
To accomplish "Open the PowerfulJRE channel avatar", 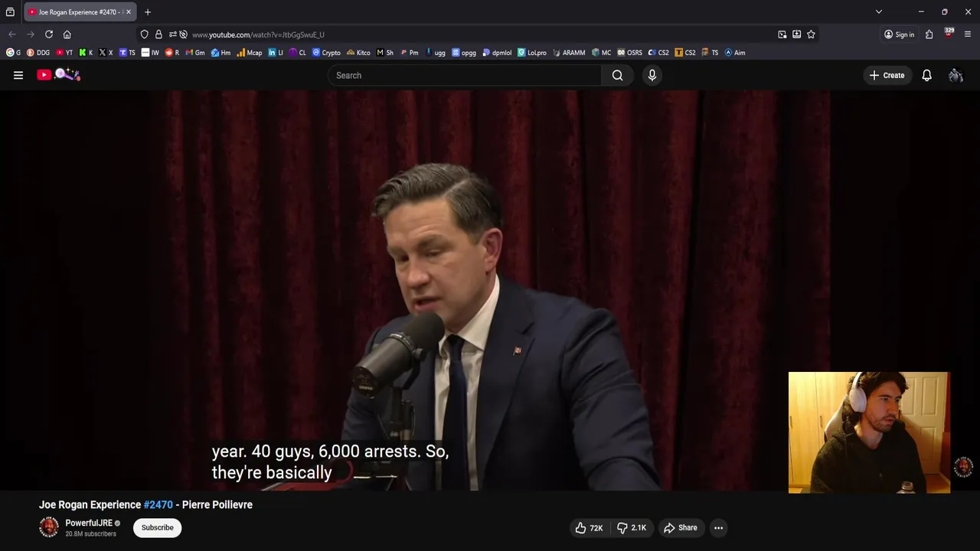I will tap(49, 527).
